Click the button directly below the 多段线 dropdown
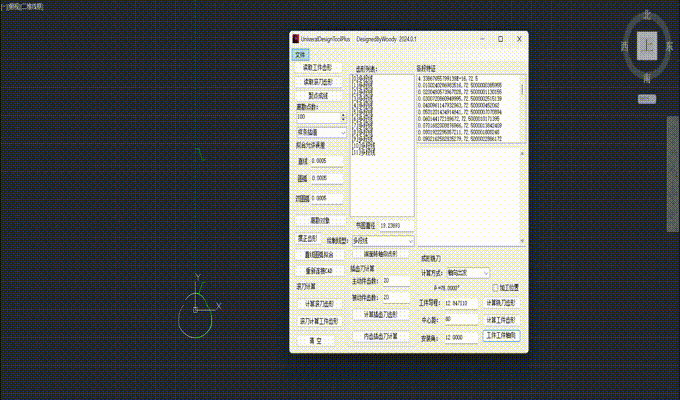680x400 pixels. tap(381, 254)
